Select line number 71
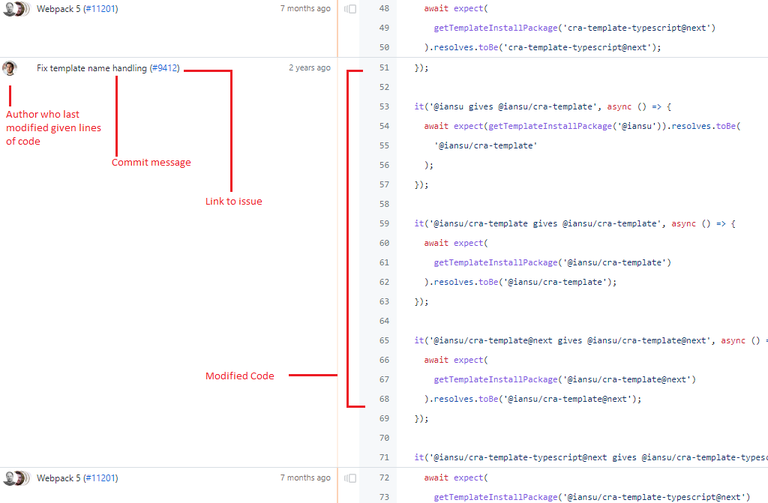 (384, 457)
